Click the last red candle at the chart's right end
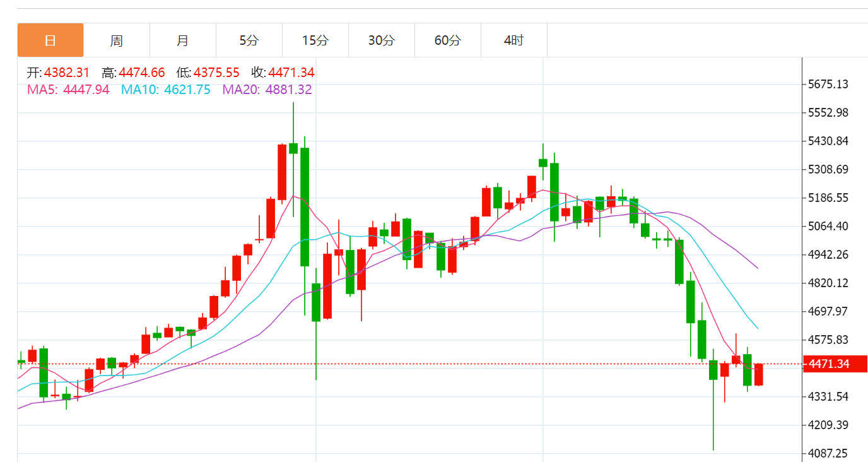The width and height of the screenshot is (868, 462). 758,374
